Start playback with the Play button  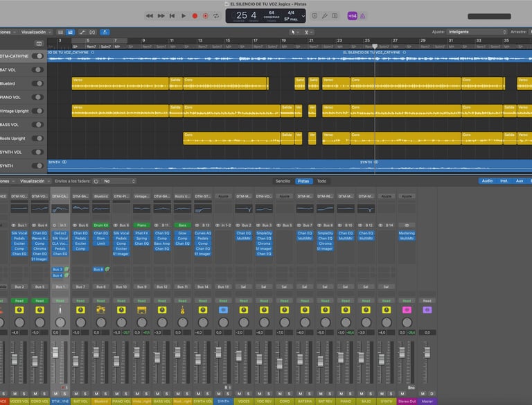(x=184, y=15)
